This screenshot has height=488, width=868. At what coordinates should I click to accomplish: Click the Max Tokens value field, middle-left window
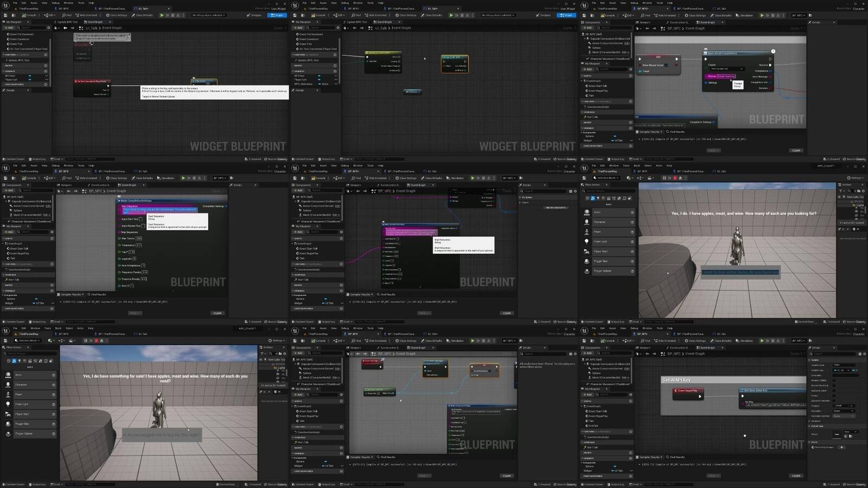click(138, 238)
